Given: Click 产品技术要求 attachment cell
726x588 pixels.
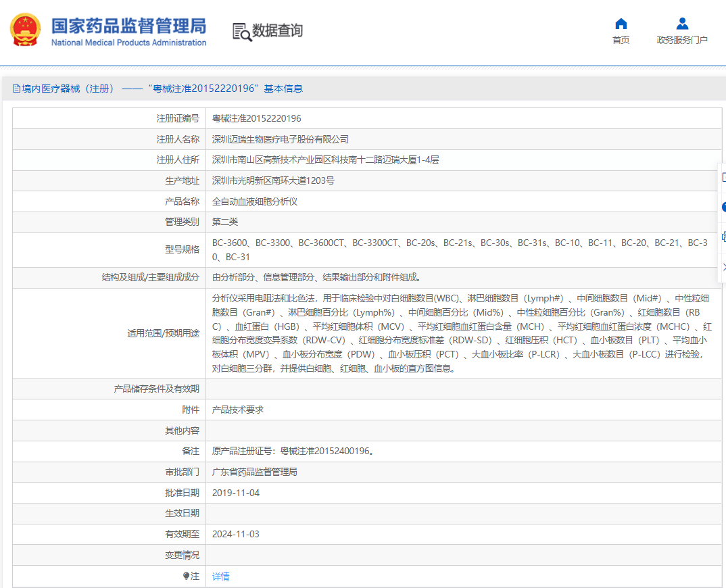Looking at the screenshot, I should [x=464, y=410].
